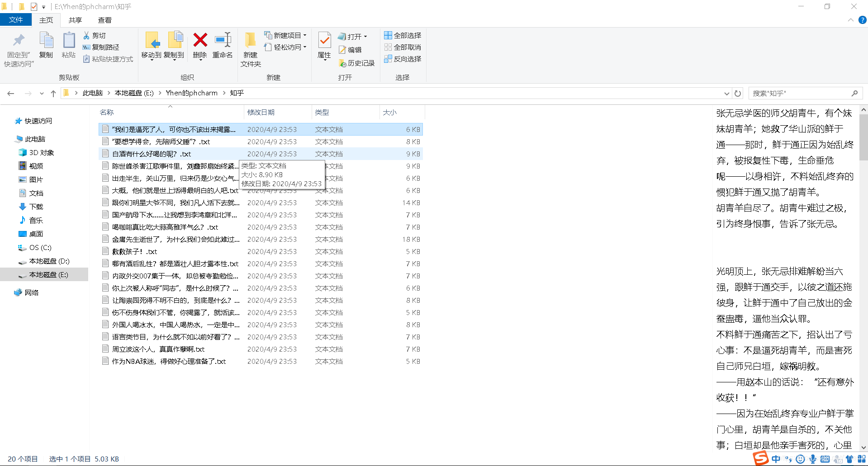Click the red Delete (删除) icon
Image resolution: width=868 pixels, height=466 pixels.
[x=200, y=40]
